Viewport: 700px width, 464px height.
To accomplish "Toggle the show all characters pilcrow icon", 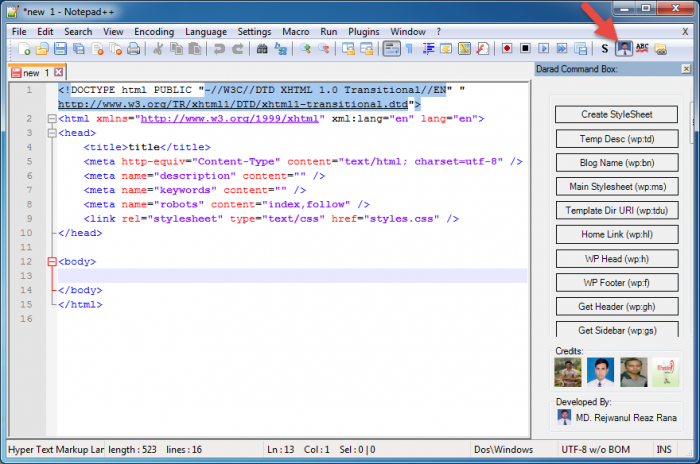I will coord(409,48).
